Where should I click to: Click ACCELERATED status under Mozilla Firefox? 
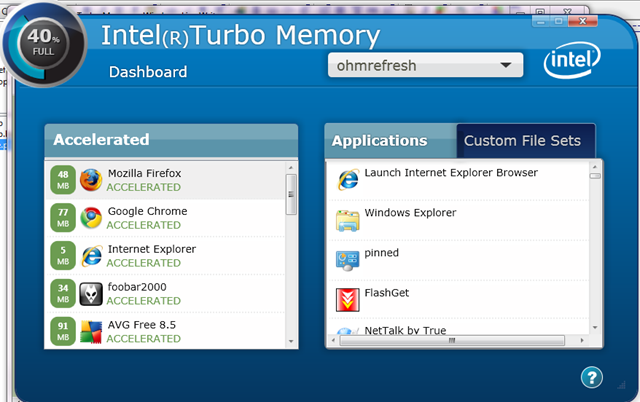tap(144, 187)
